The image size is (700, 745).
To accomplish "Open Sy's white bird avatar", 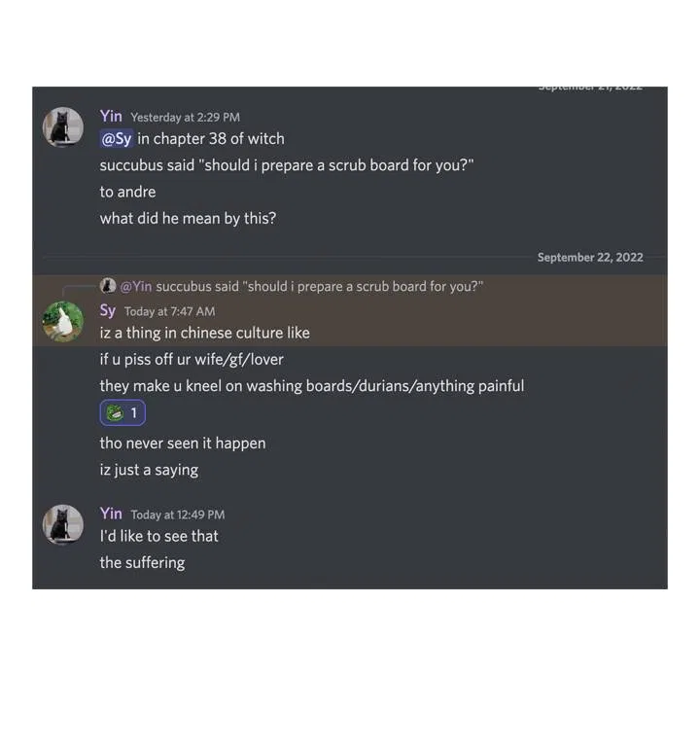I will pyautogui.click(x=62, y=322).
